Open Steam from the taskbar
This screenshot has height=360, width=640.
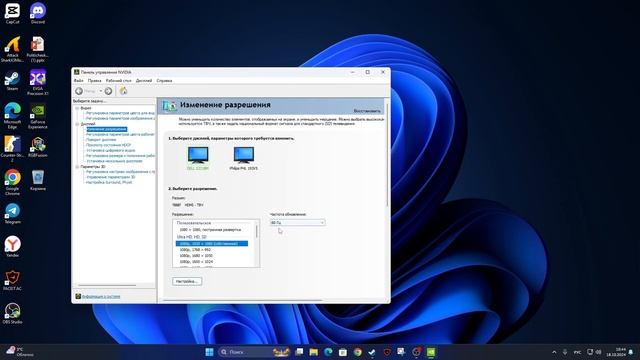[372, 352]
